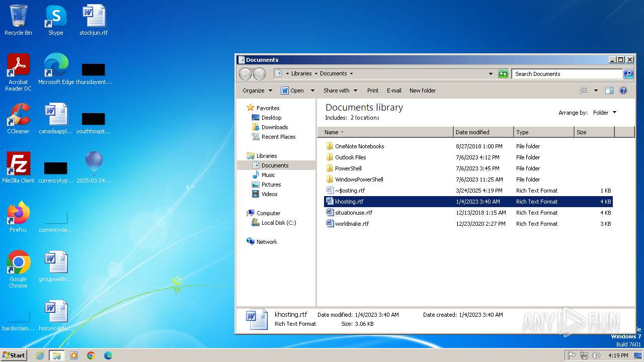Click the volume speaker tray icon
This screenshot has height=362, width=644.
pos(596,355)
